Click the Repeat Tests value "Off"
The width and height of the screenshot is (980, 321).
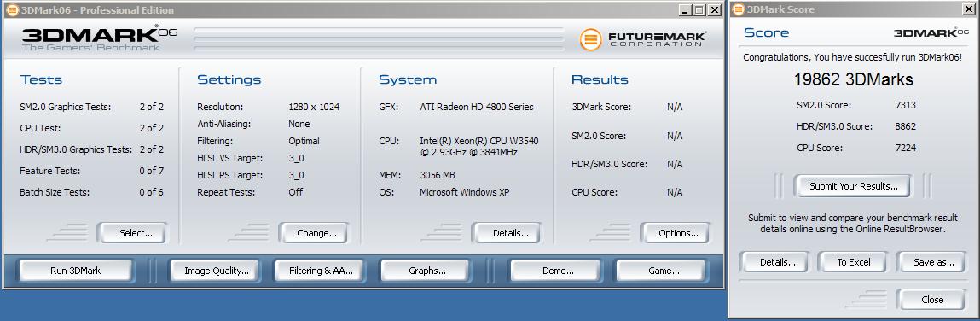click(x=296, y=192)
